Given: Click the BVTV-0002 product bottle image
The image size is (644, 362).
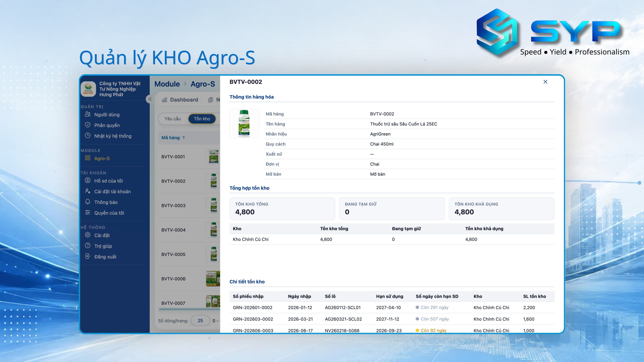Looking at the screenshot, I should point(244,123).
